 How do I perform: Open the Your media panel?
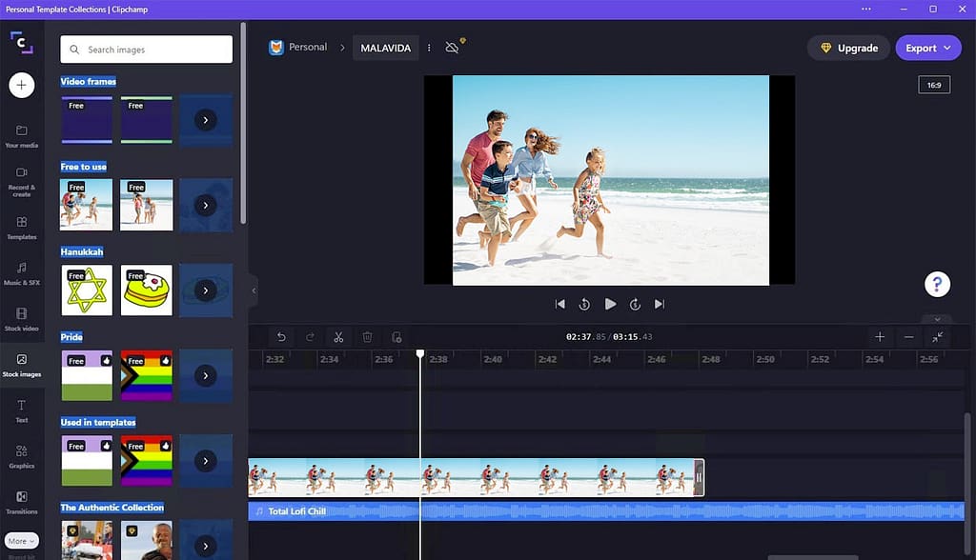point(21,136)
